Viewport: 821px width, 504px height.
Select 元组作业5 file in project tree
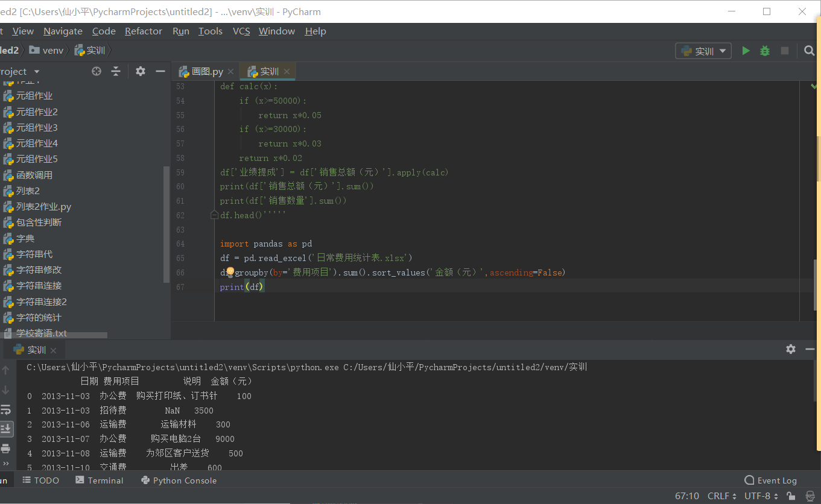37,159
